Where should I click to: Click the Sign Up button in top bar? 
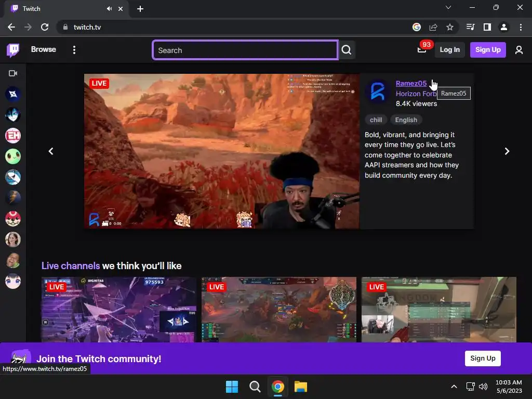488,50
